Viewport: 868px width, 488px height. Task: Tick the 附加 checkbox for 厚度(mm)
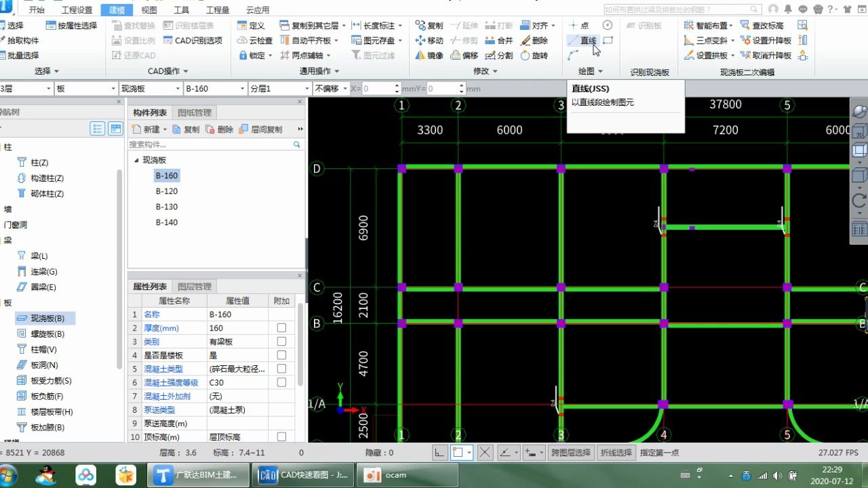pyautogui.click(x=281, y=328)
